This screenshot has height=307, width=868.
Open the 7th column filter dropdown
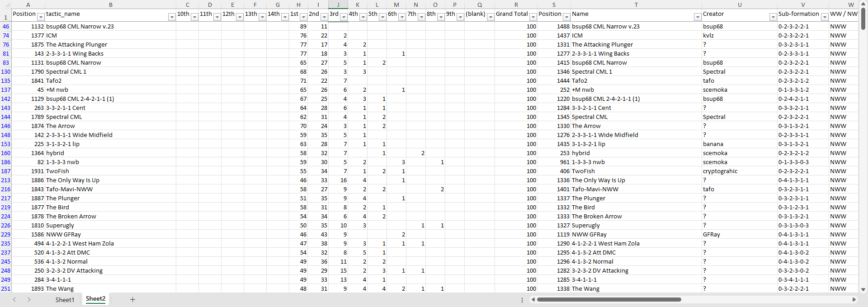pos(421,17)
